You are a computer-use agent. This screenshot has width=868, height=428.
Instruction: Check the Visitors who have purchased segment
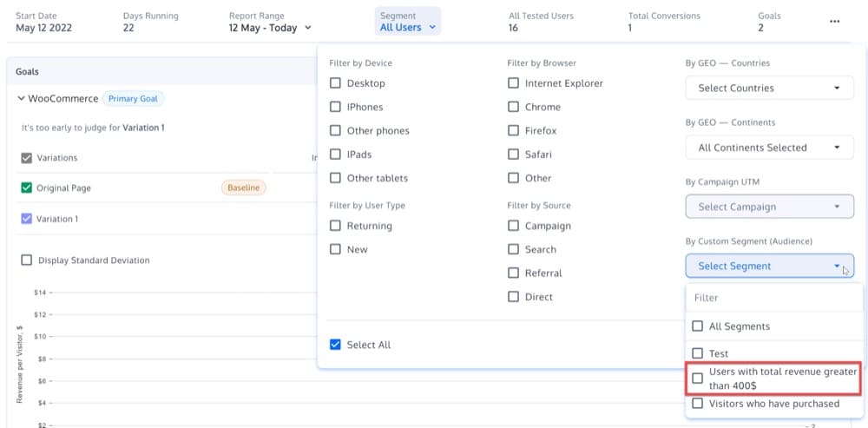697,404
